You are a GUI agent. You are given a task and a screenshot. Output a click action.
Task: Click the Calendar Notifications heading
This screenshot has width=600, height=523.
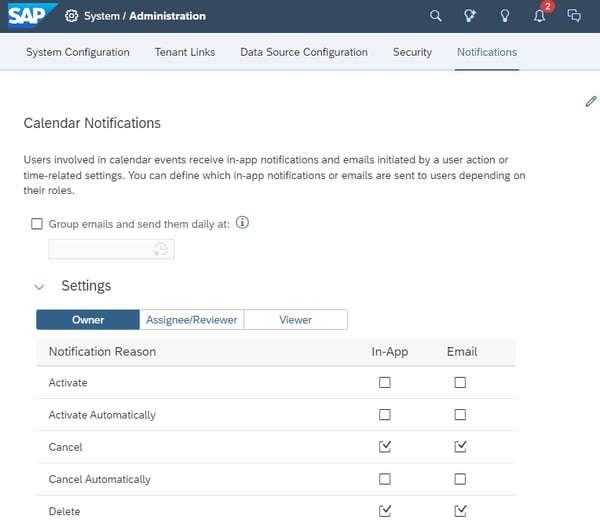92,123
